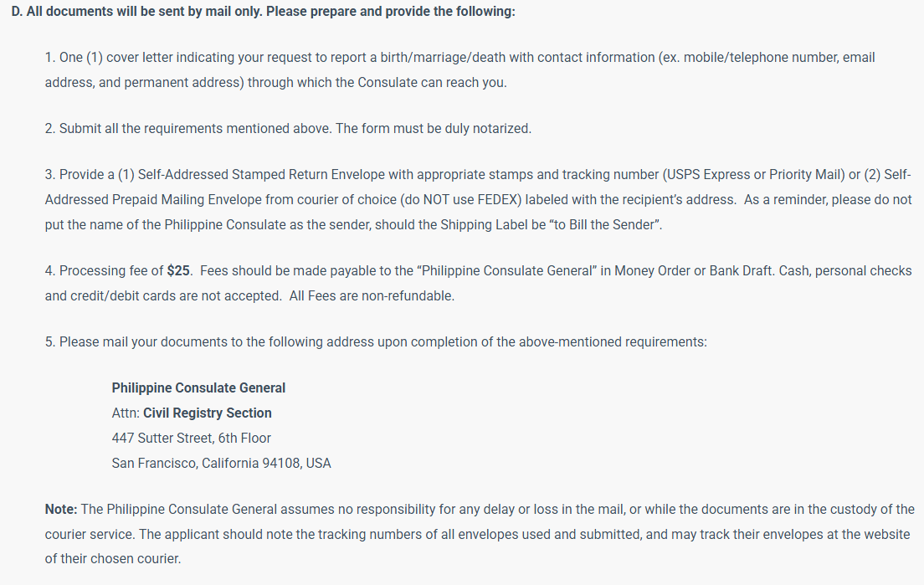Click the bold "$25" processing fee amount

(178, 271)
